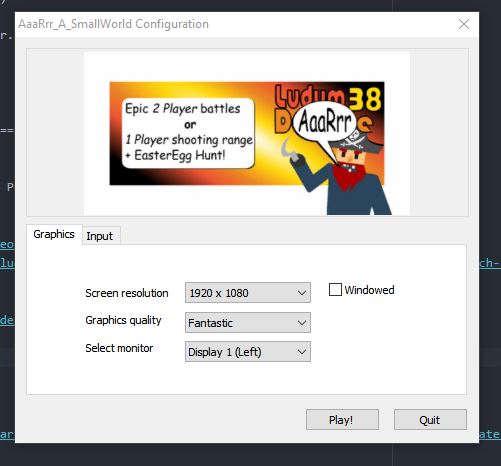This screenshot has width=501, height=466.
Task: Click the chevron arrow on Screen resolution
Action: (302, 293)
